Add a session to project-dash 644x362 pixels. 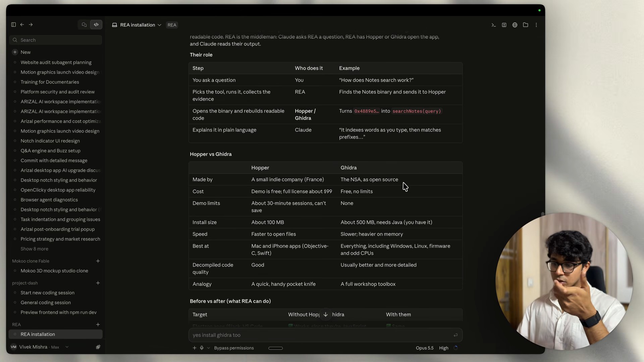(x=98, y=283)
